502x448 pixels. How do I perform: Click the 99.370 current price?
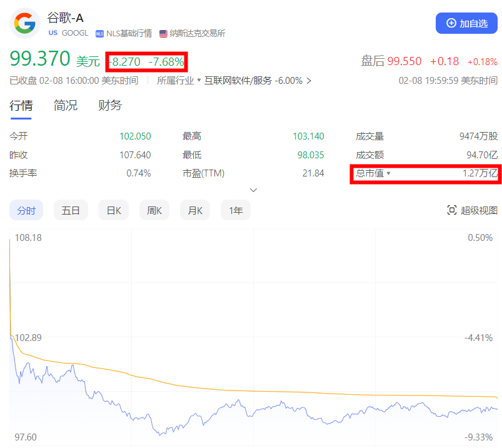(40, 58)
